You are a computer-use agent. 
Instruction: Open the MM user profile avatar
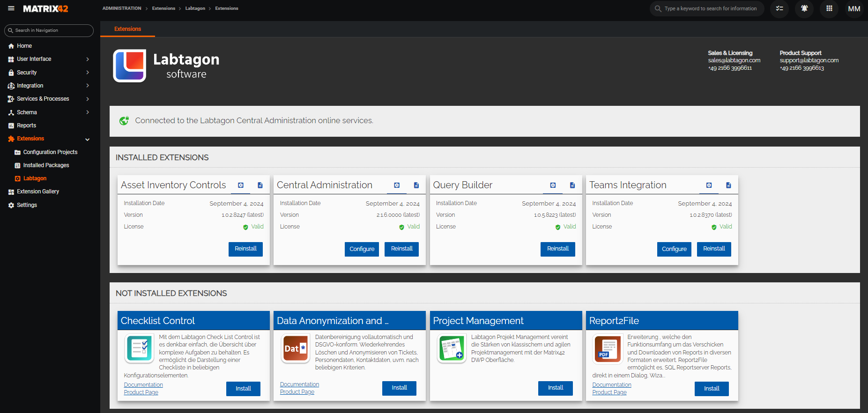click(x=854, y=8)
